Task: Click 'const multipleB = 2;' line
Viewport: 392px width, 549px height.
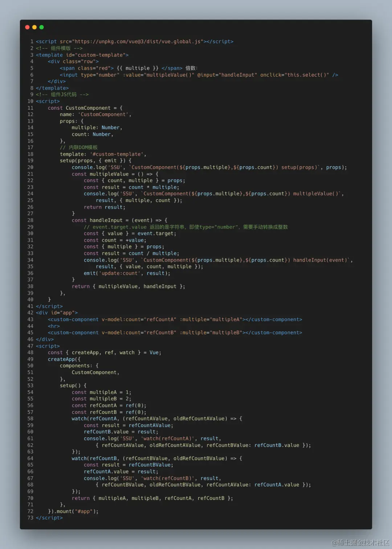Action: pos(102,399)
